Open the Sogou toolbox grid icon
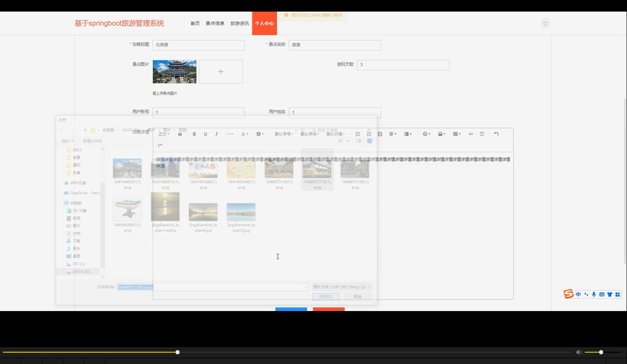This screenshot has height=364, width=627. tap(617, 295)
